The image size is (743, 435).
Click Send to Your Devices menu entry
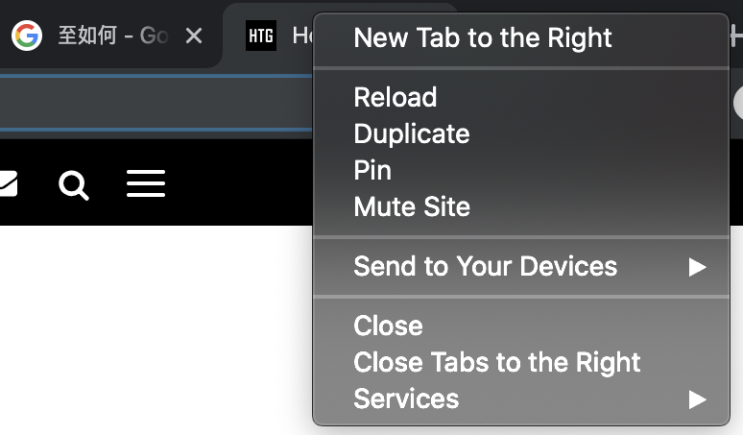[485, 267]
